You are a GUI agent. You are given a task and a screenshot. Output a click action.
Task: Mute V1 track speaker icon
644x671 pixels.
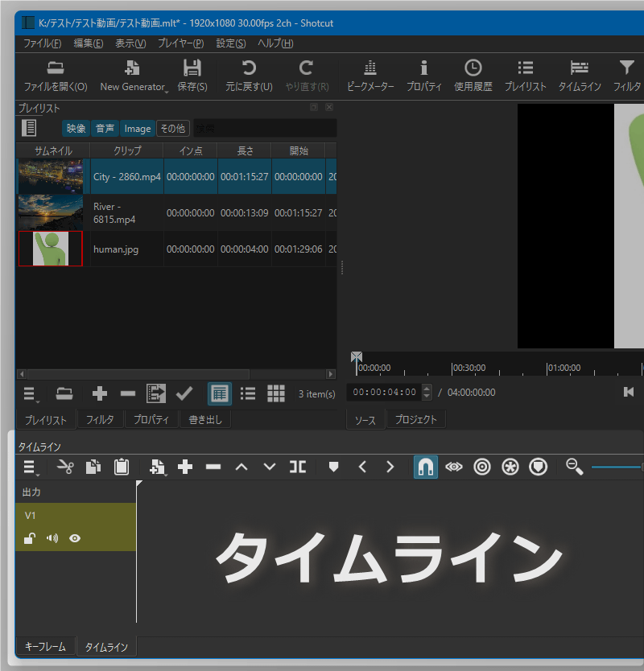pos(52,538)
